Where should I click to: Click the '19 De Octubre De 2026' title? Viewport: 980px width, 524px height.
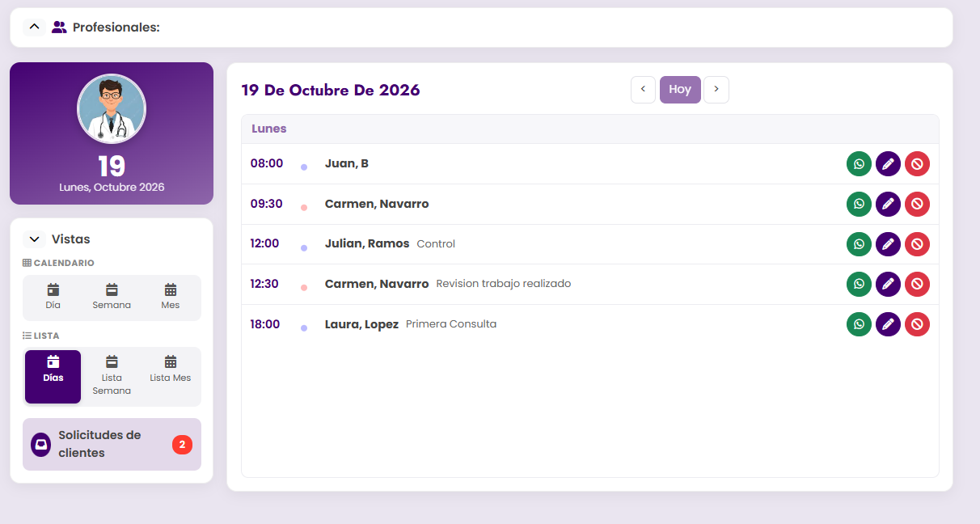pos(331,90)
